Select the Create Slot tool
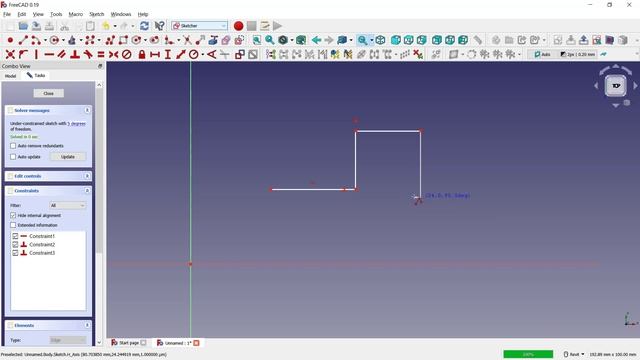The width and height of the screenshot is (640, 360). point(154,40)
